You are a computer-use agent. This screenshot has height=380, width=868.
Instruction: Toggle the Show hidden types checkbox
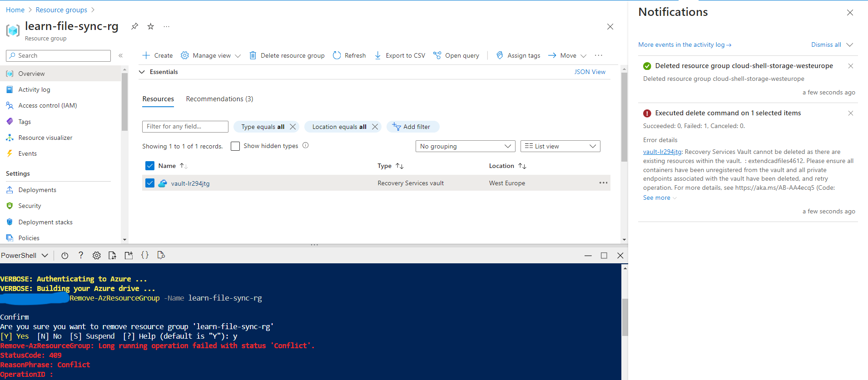(235, 146)
